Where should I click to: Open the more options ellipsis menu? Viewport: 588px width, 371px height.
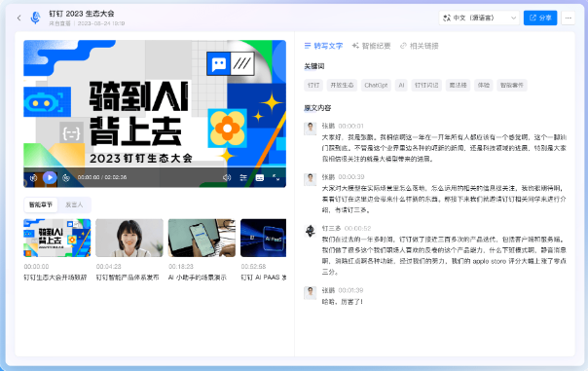569,18
